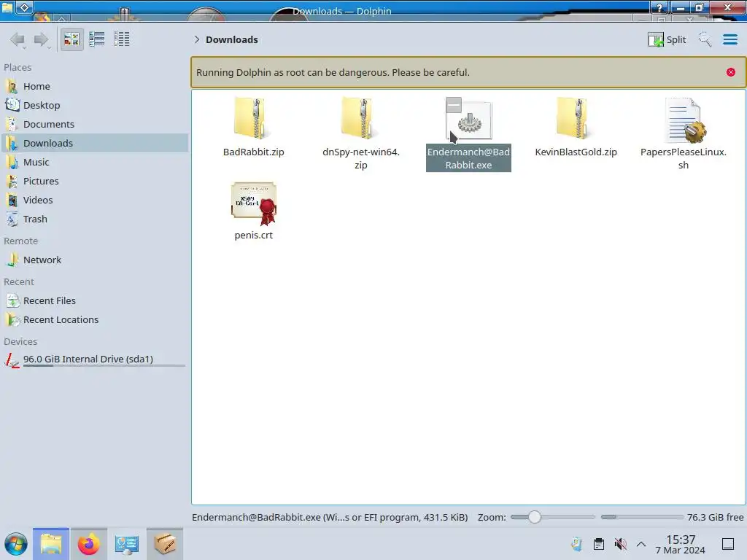Viewport: 747px width, 560px height.
Task: Open the updates tray icon
Action: pyautogui.click(x=576, y=544)
